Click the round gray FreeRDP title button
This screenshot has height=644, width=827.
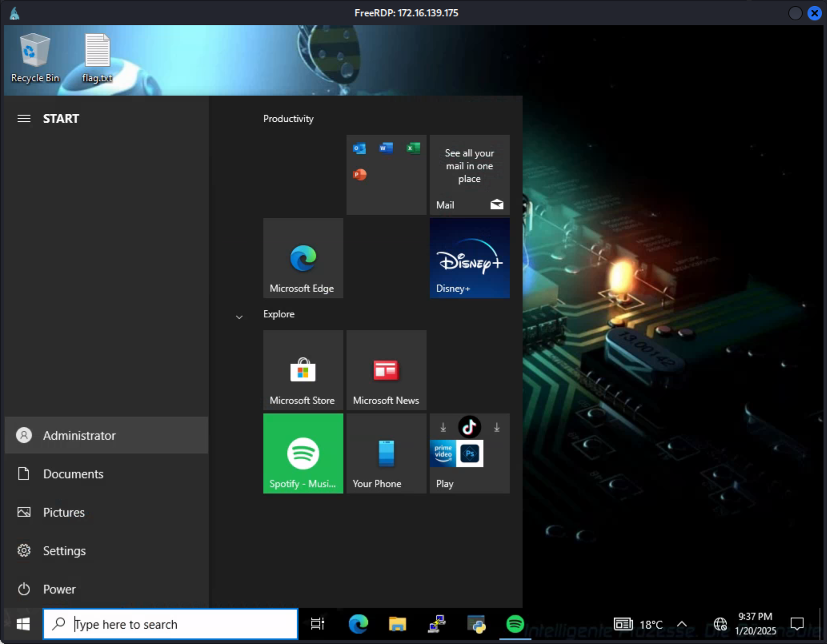[795, 13]
